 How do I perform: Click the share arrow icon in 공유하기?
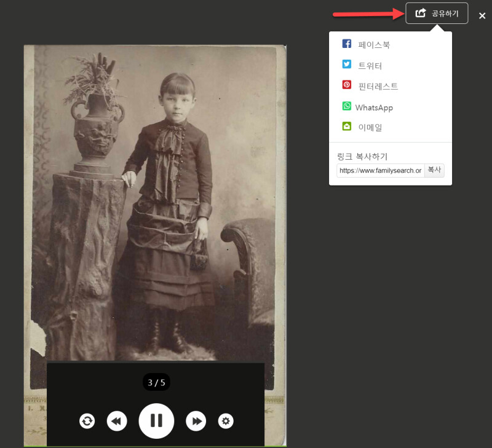[421, 13]
